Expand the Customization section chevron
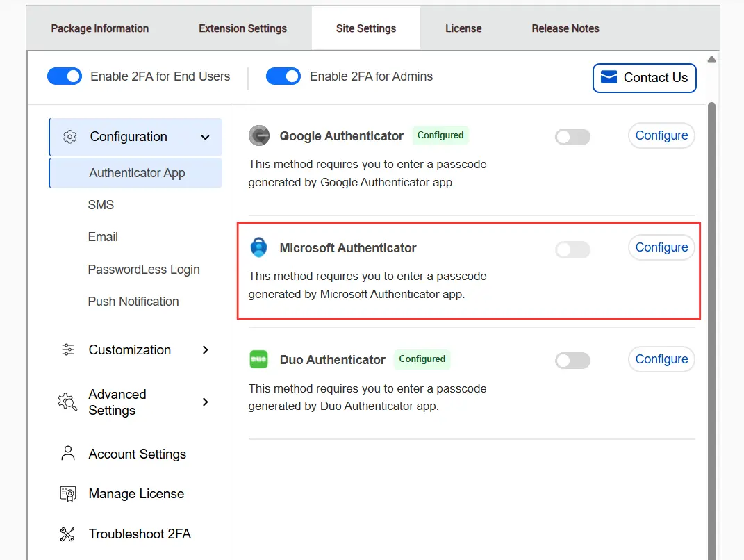This screenshot has height=560, width=744. [x=206, y=349]
